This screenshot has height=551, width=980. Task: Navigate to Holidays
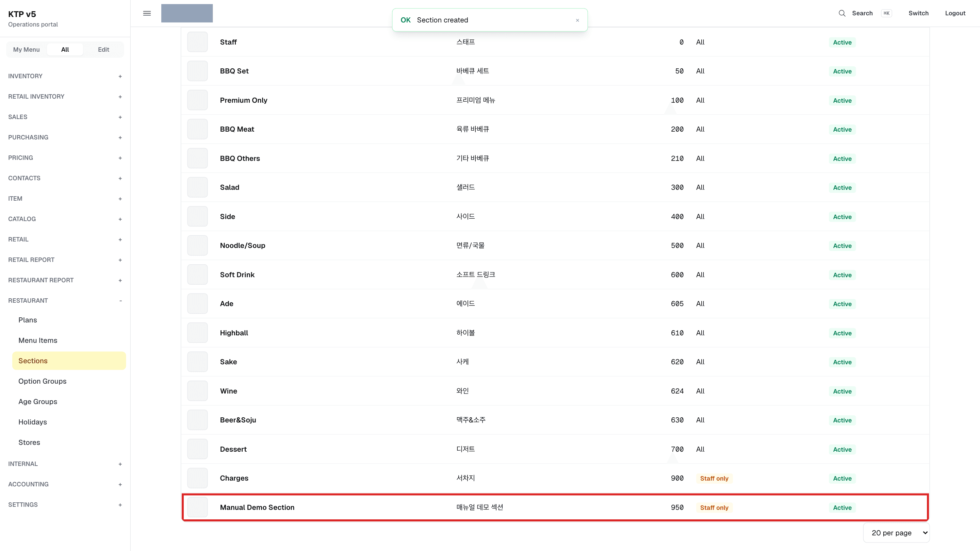pyautogui.click(x=69, y=422)
